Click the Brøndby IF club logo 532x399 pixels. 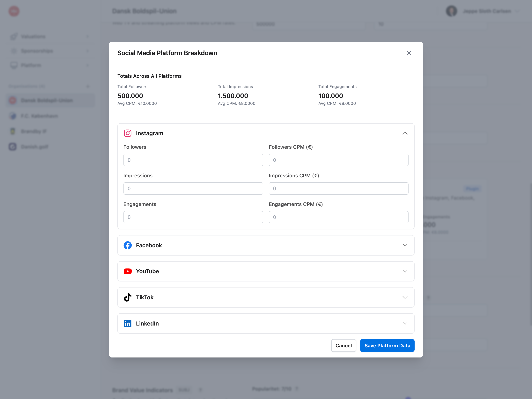[x=12, y=131]
